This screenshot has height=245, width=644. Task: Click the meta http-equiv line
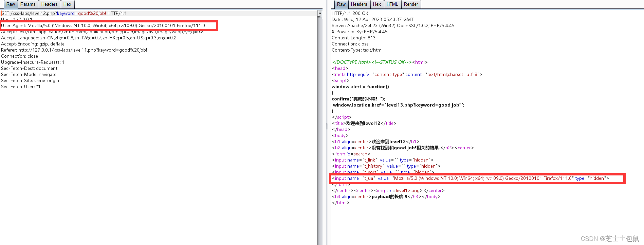click(x=407, y=75)
